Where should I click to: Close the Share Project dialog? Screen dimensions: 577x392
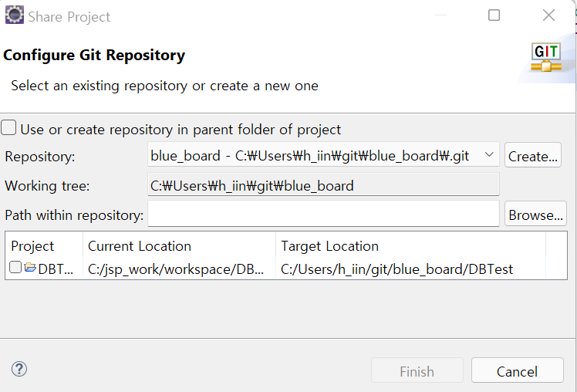(x=548, y=15)
